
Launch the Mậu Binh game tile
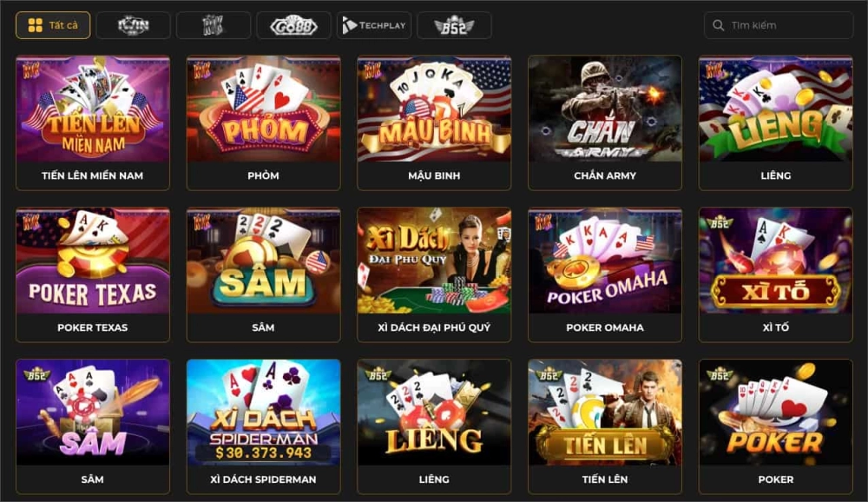434,123
